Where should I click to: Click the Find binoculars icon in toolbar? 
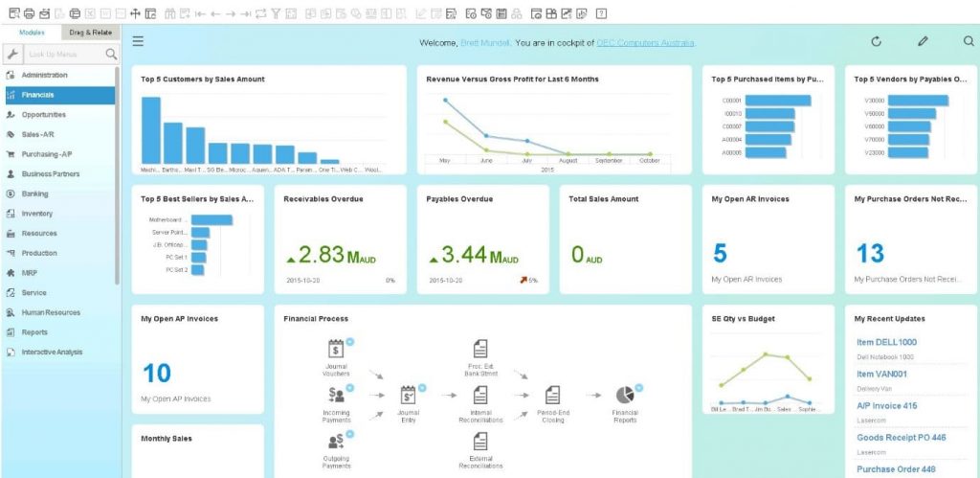click(171, 13)
